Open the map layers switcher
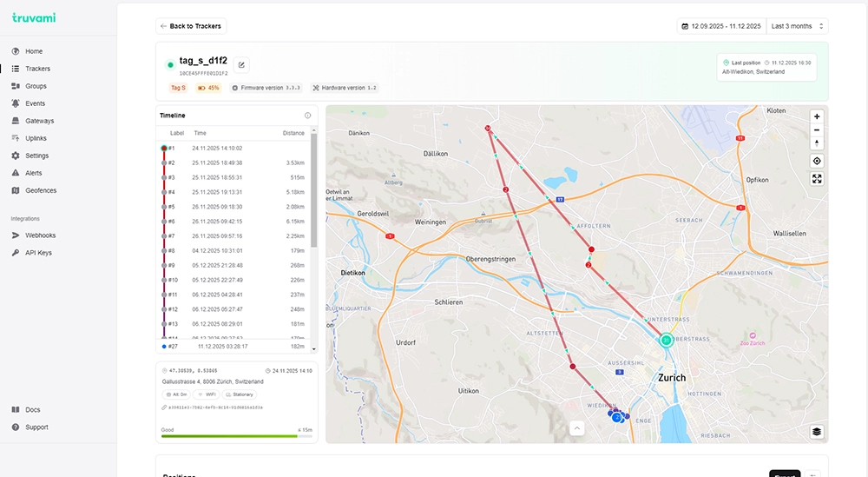This screenshot has width=868, height=477. [817, 432]
